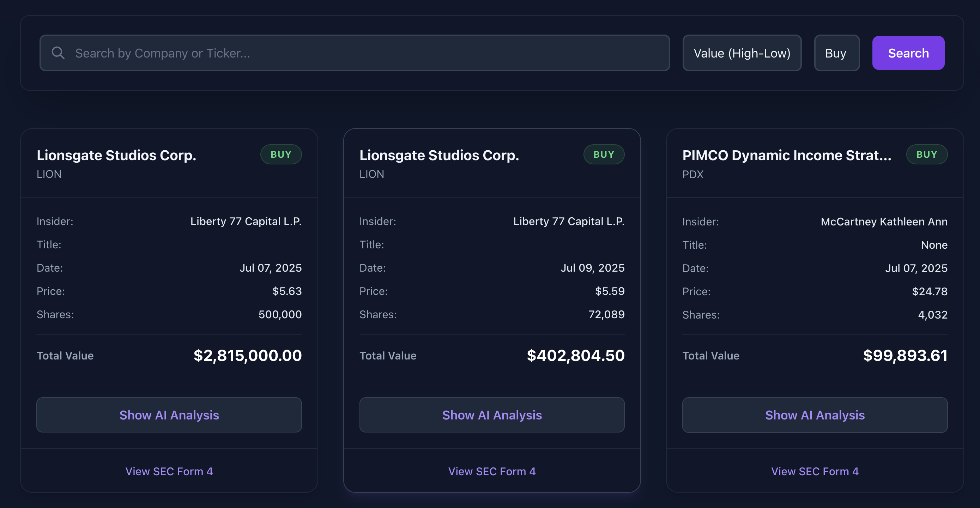Screen dimensions: 980x508
Task: Click the $99,893.61 total value
Action: pyautogui.click(x=905, y=355)
